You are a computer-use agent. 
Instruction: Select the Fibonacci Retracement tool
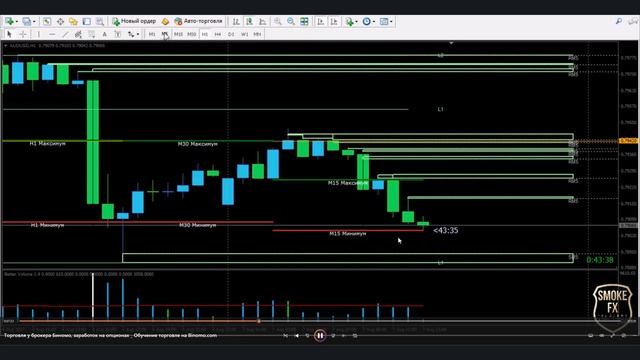click(x=91, y=34)
